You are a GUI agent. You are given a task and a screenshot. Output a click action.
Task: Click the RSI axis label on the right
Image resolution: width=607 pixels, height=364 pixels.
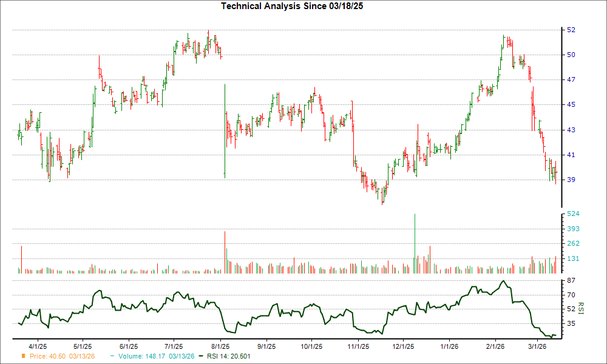pyautogui.click(x=581, y=308)
